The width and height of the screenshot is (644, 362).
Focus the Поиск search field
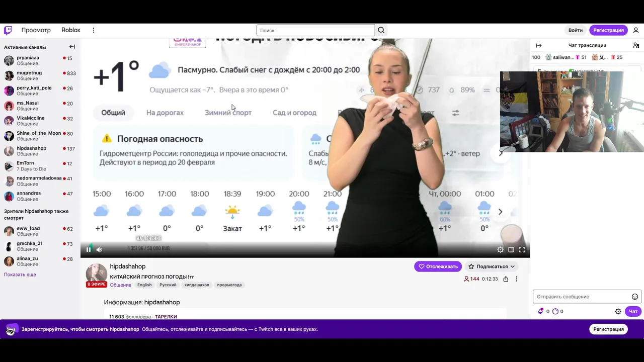point(315,30)
